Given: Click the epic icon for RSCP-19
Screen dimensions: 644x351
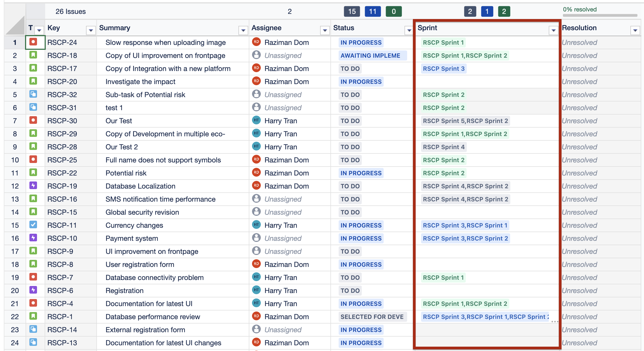Looking at the screenshot, I should (33, 186).
